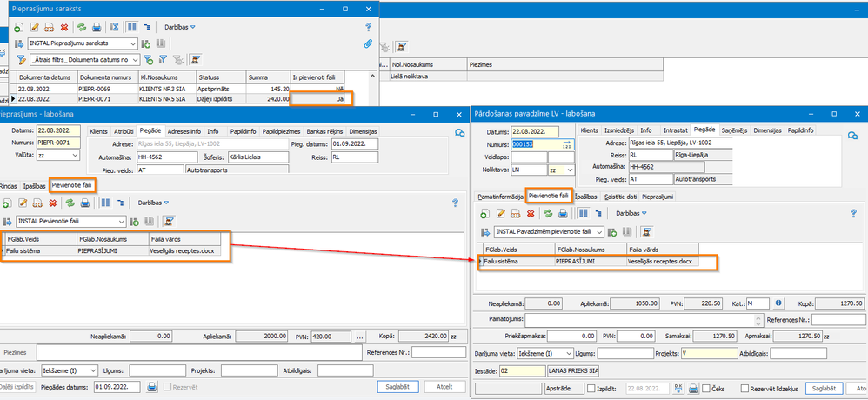Click add view icon beside INSTAL Pieprasījumu saraksts
Screen dimensions: 868x400
click(x=146, y=43)
